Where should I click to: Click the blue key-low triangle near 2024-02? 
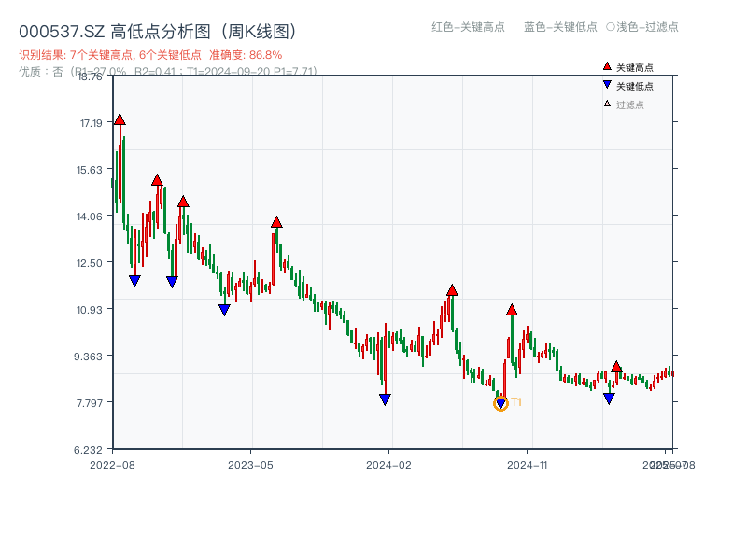click(385, 399)
